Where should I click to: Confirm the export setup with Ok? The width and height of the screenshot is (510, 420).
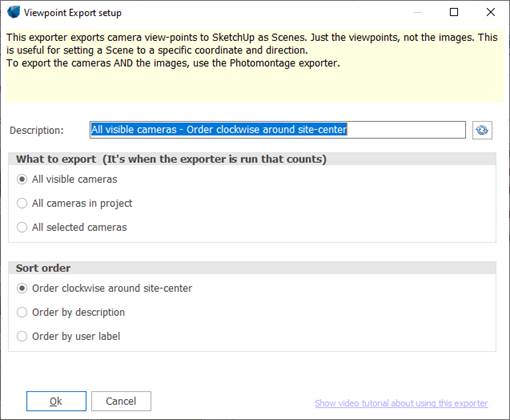[56, 401]
